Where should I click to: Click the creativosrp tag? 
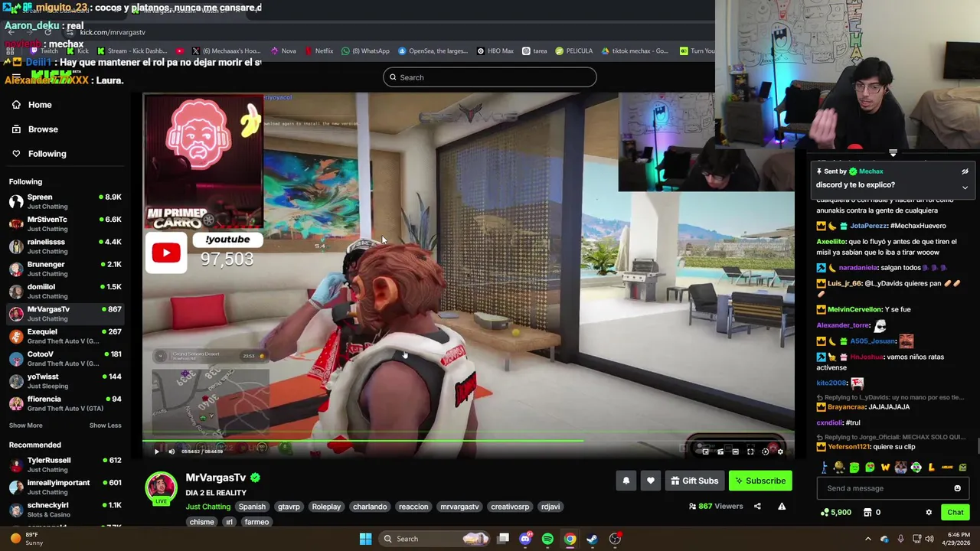tap(510, 507)
